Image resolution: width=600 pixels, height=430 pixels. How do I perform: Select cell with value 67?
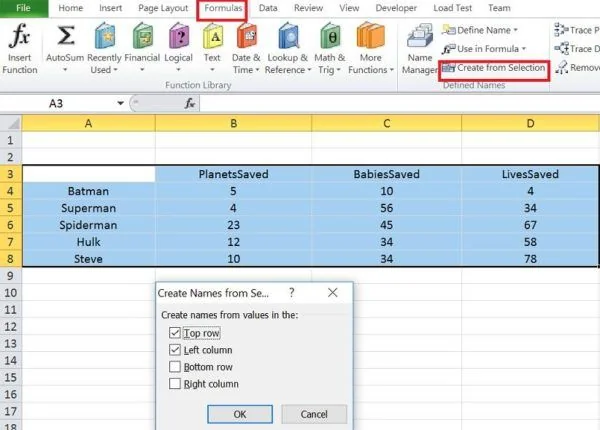pyautogui.click(x=530, y=225)
